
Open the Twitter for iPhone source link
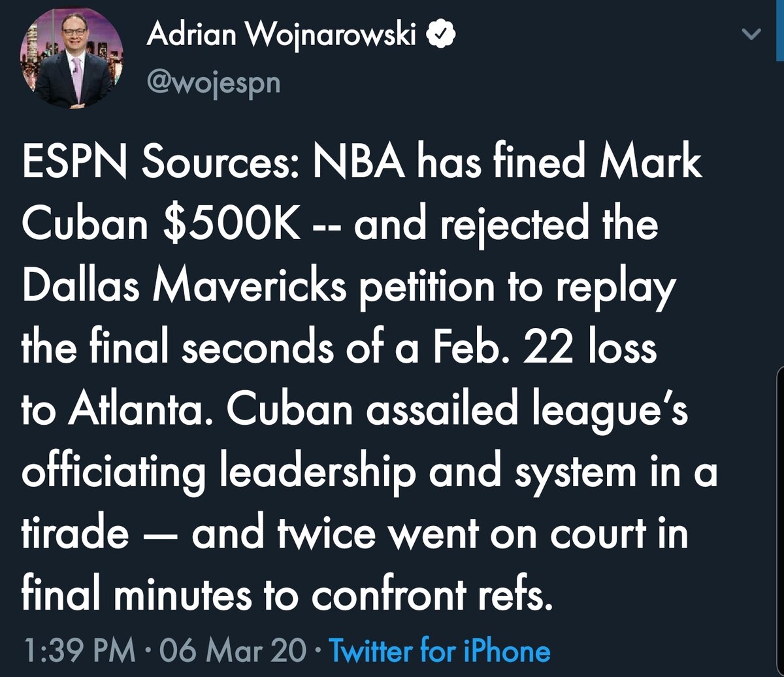[439, 651]
